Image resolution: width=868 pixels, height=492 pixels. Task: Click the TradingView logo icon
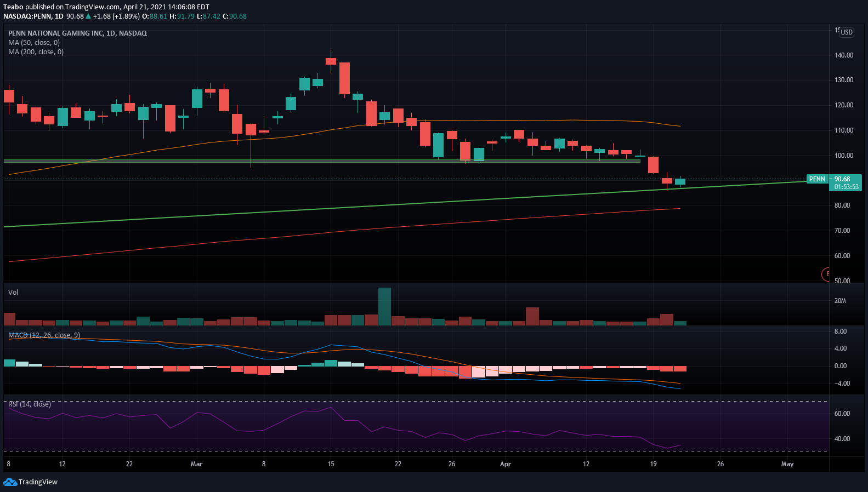coord(10,482)
